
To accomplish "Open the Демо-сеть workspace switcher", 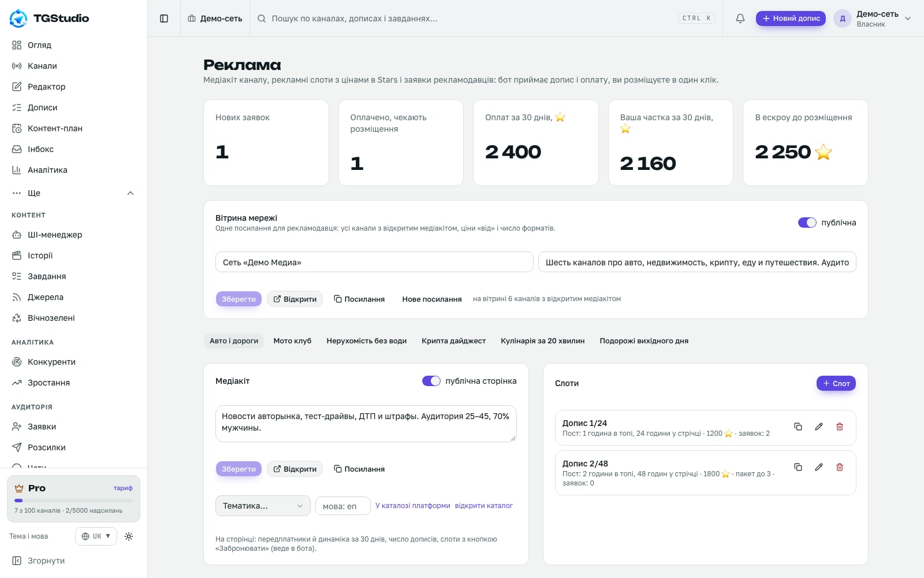I will pos(215,18).
